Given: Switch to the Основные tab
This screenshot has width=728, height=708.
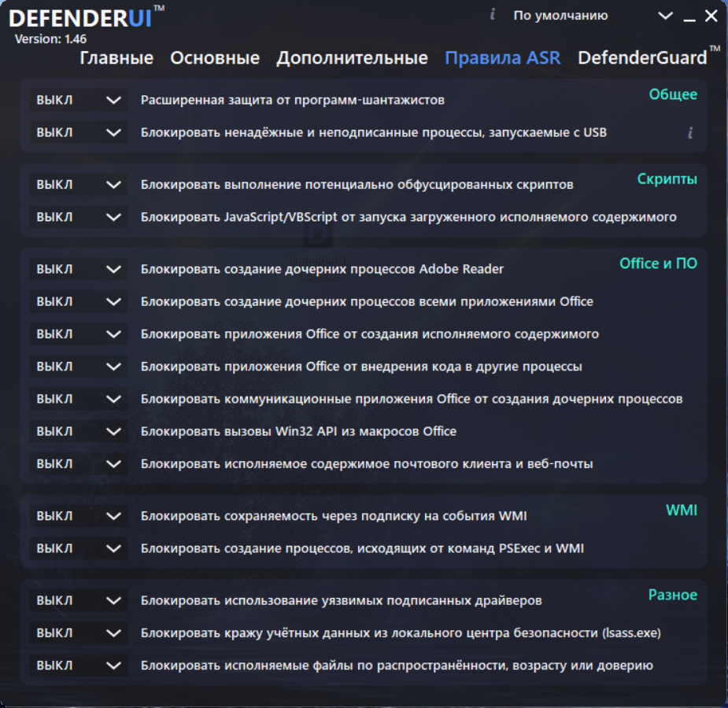Looking at the screenshot, I should [215, 58].
